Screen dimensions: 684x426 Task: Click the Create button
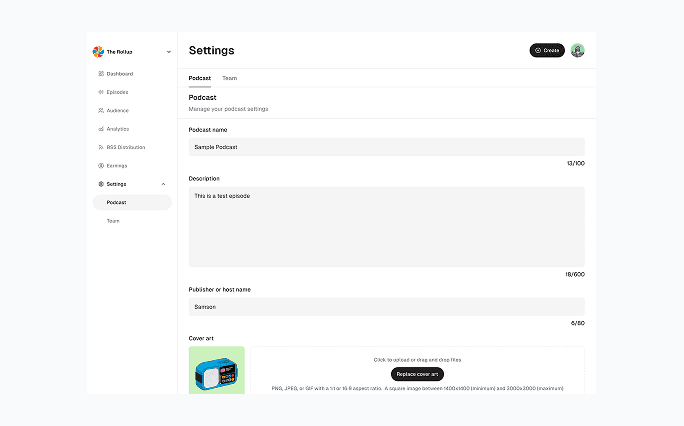point(547,50)
